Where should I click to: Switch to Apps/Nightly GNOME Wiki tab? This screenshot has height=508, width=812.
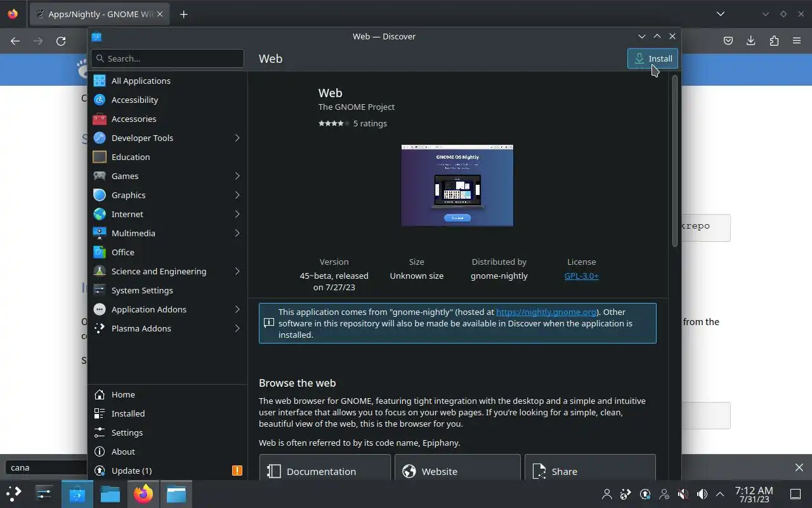[x=100, y=14]
